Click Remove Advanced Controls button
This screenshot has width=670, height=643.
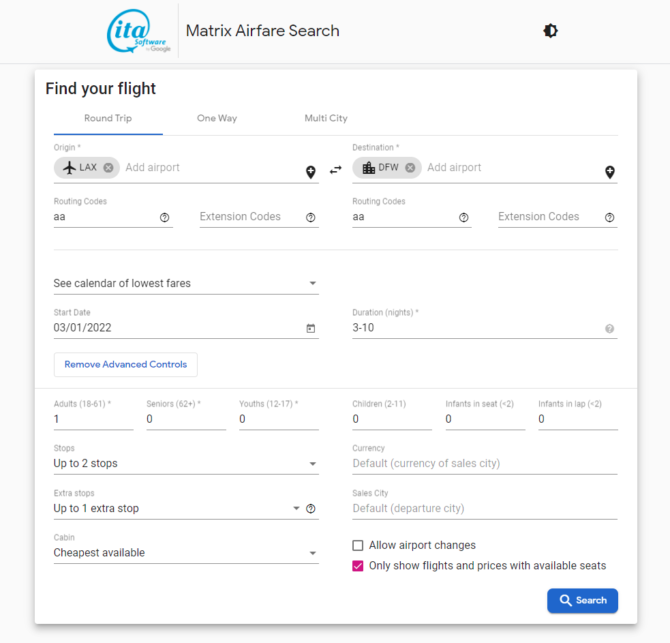[x=126, y=364]
